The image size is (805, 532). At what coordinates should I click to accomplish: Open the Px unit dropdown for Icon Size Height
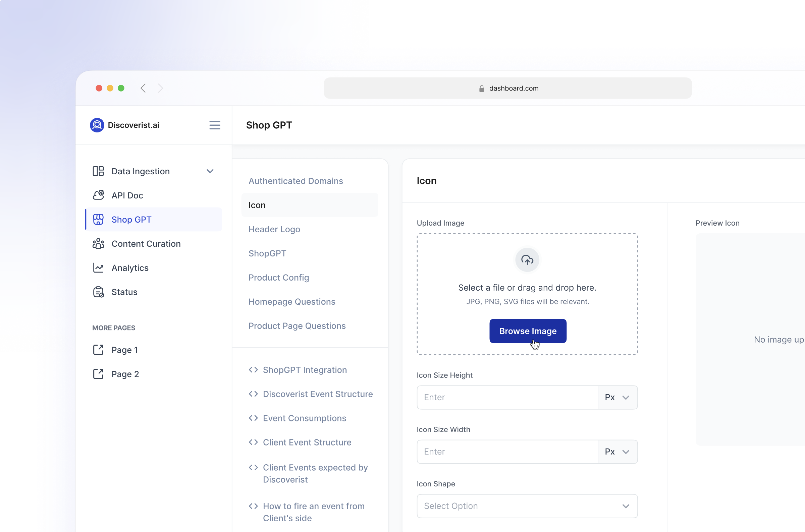coord(617,397)
